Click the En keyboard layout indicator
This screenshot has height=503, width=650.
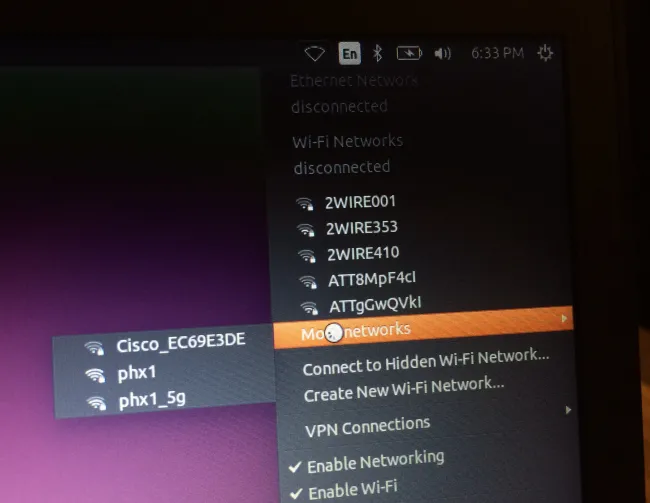tap(349, 53)
